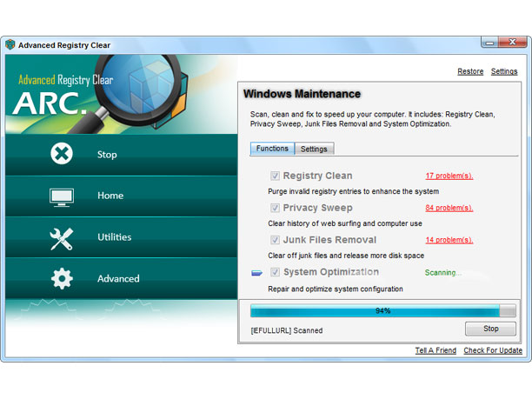This screenshot has height=399, width=532.
Task: Click the app icon in title bar
Action: tap(10, 44)
